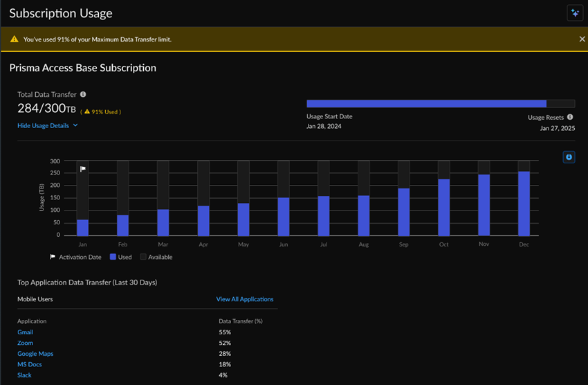The height and width of the screenshot is (385, 588).
Task: Click the 91% Used warning icon
Action: pyautogui.click(x=86, y=111)
